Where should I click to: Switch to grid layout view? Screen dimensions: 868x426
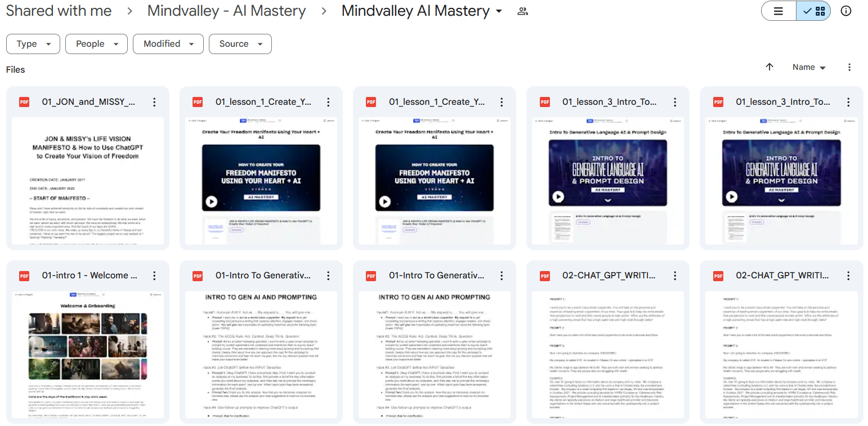(x=813, y=11)
